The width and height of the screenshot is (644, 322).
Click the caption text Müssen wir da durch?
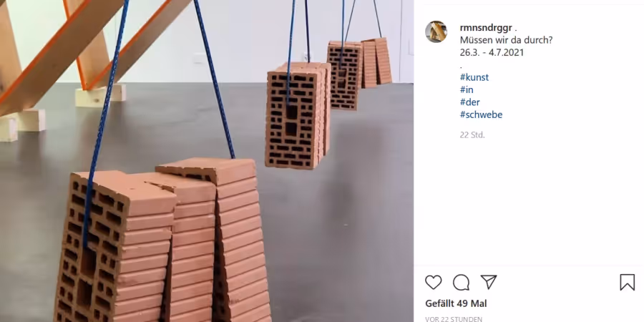506,40
